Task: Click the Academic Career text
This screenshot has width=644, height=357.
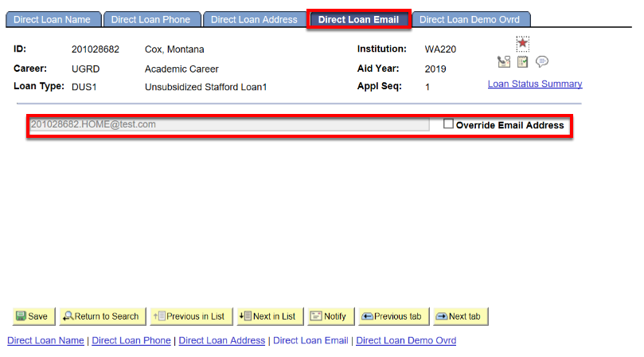Action: coord(181,69)
